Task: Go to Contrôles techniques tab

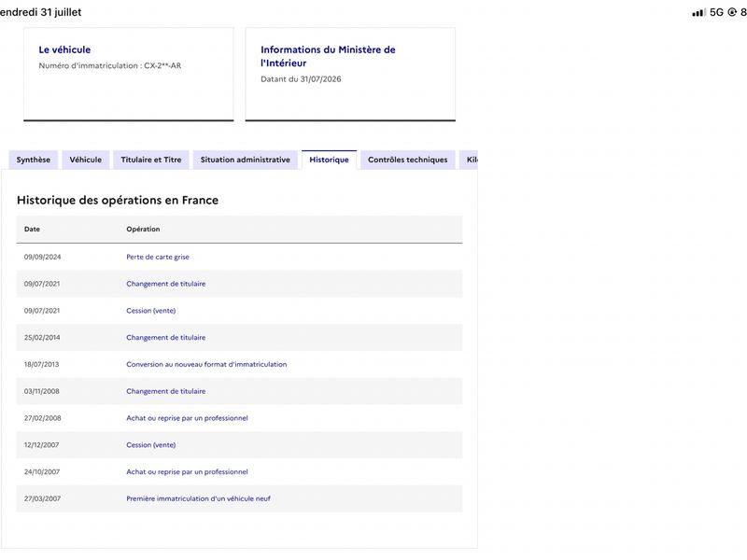Action: pyautogui.click(x=407, y=160)
